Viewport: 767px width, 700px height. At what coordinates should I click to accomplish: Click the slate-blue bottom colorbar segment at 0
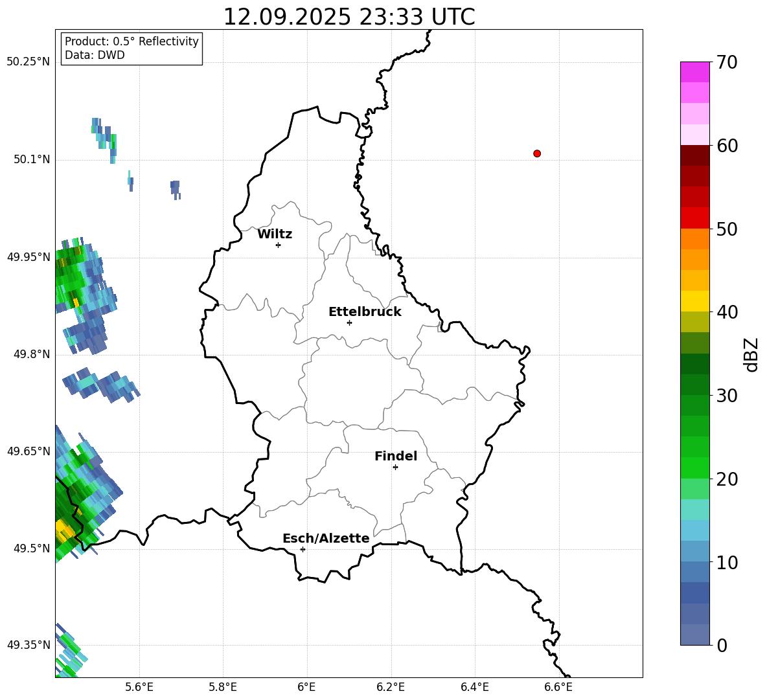[x=694, y=635]
